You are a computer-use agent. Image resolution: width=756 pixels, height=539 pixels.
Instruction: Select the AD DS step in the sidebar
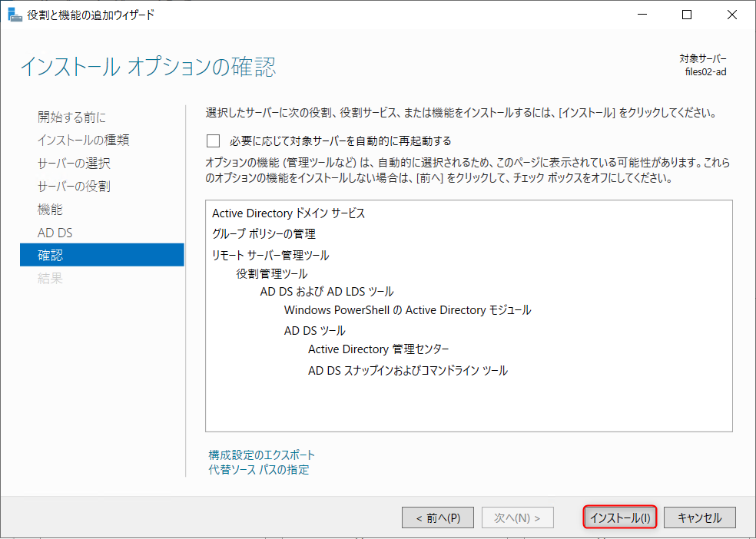55,232
